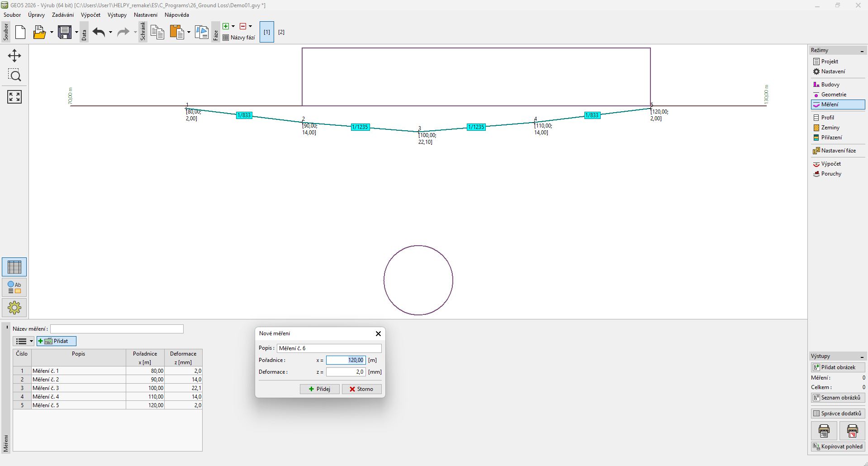
Task: Click the save floppy disk icon
Action: (x=65, y=32)
